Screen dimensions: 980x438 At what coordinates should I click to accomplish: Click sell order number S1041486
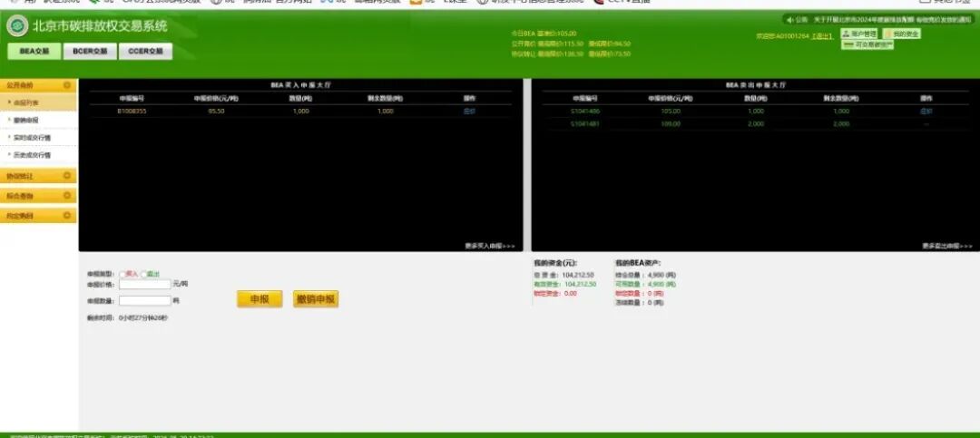point(585,112)
